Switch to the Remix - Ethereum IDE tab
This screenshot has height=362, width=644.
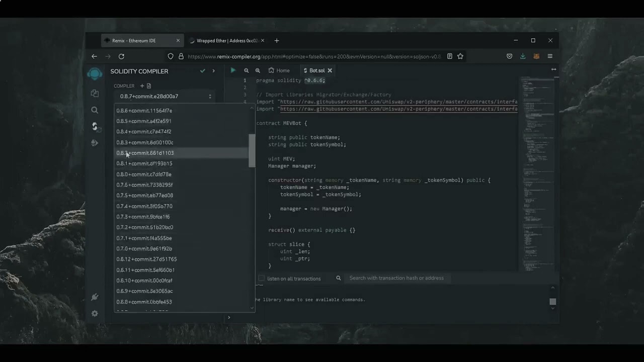click(x=142, y=41)
